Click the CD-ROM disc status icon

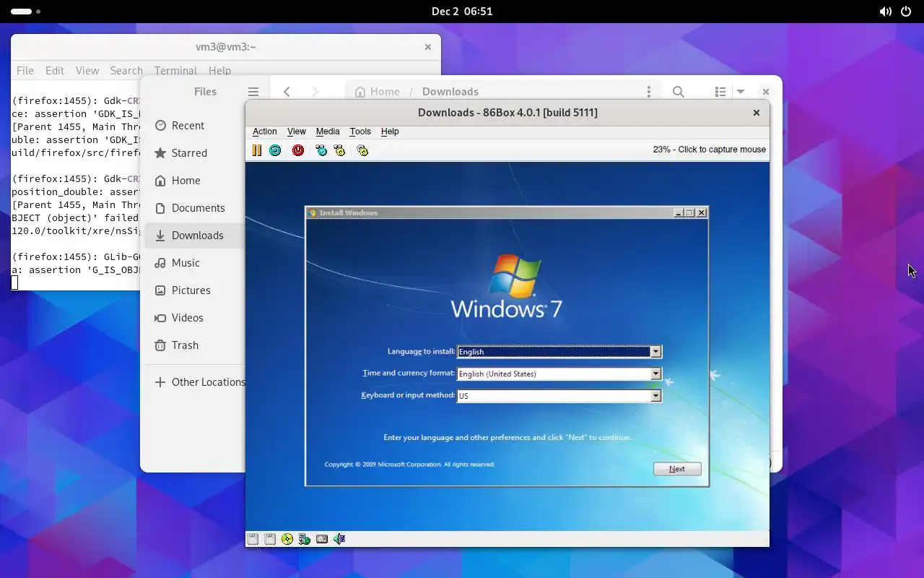287,539
